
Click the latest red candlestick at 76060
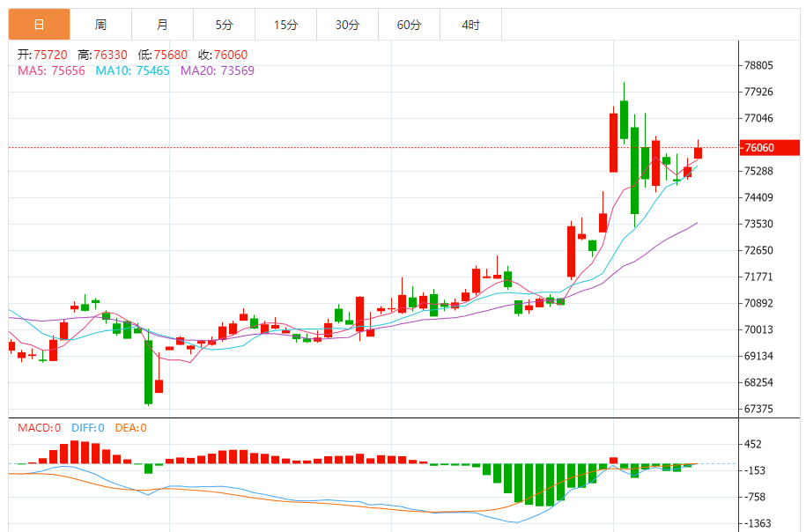(x=698, y=152)
